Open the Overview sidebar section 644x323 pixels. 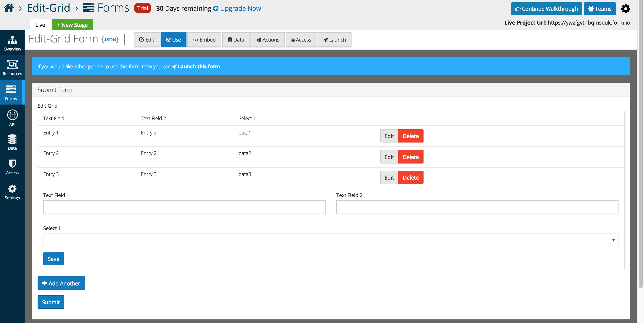pyautogui.click(x=12, y=43)
